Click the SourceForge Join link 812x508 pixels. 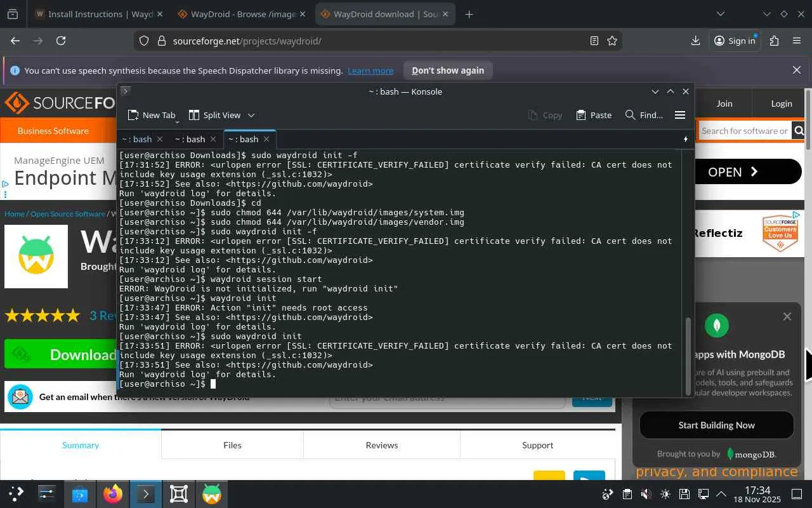[x=724, y=104]
